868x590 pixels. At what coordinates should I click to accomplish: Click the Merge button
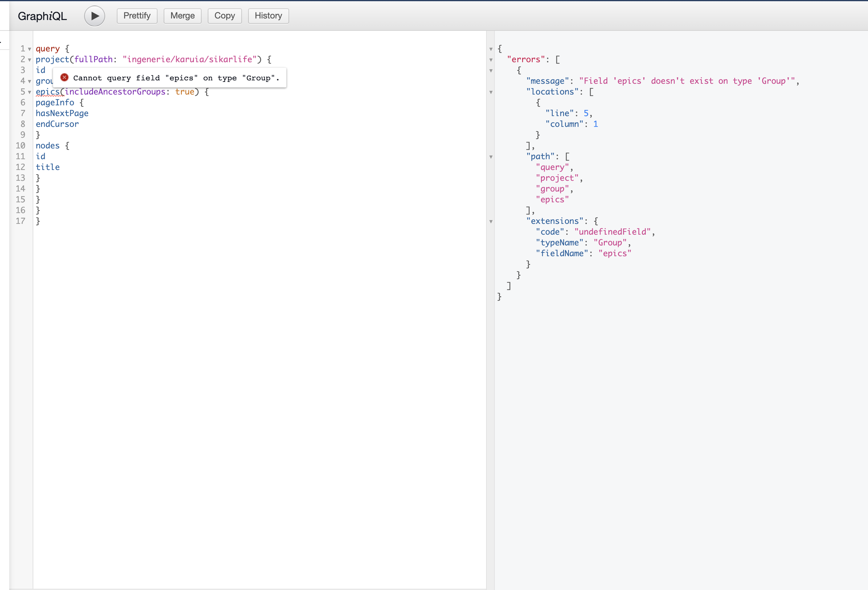182,16
